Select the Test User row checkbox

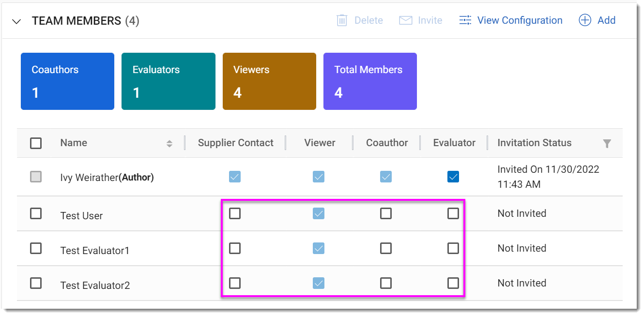[36, 213]
